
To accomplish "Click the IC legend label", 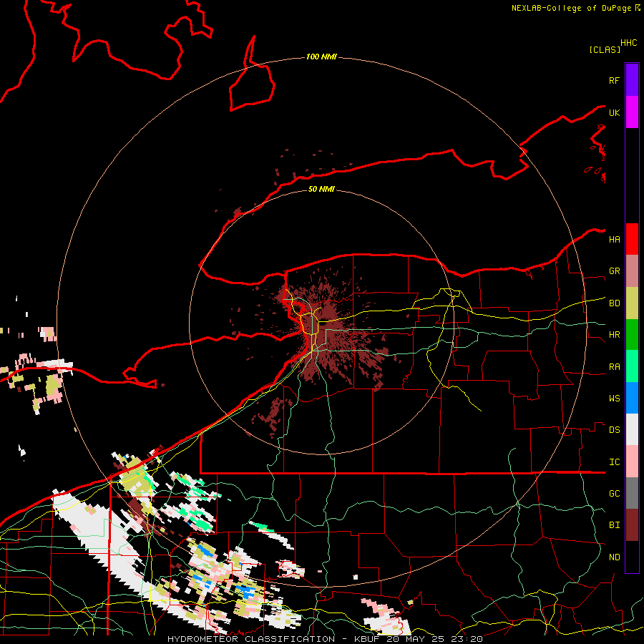I will [x=614, y=462].
